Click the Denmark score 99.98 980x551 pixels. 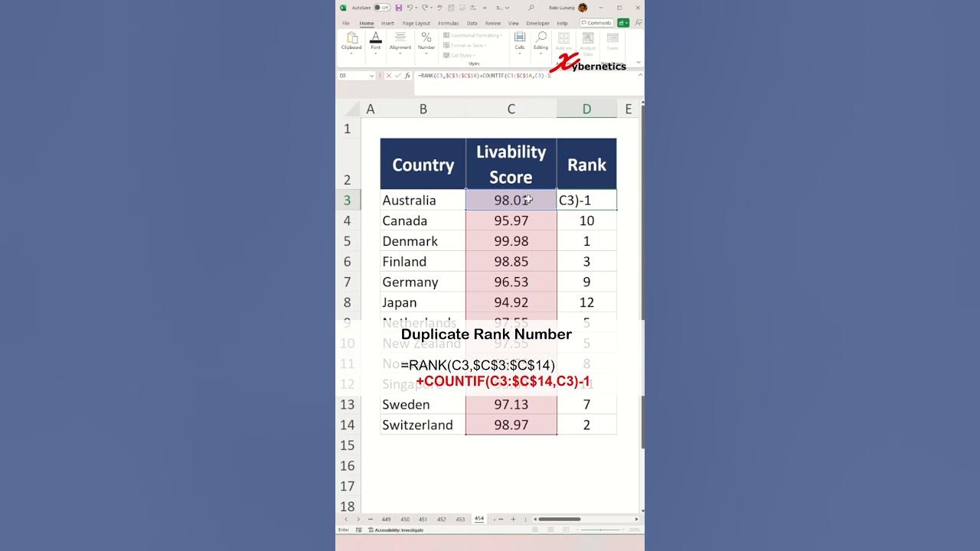[511, 241]
